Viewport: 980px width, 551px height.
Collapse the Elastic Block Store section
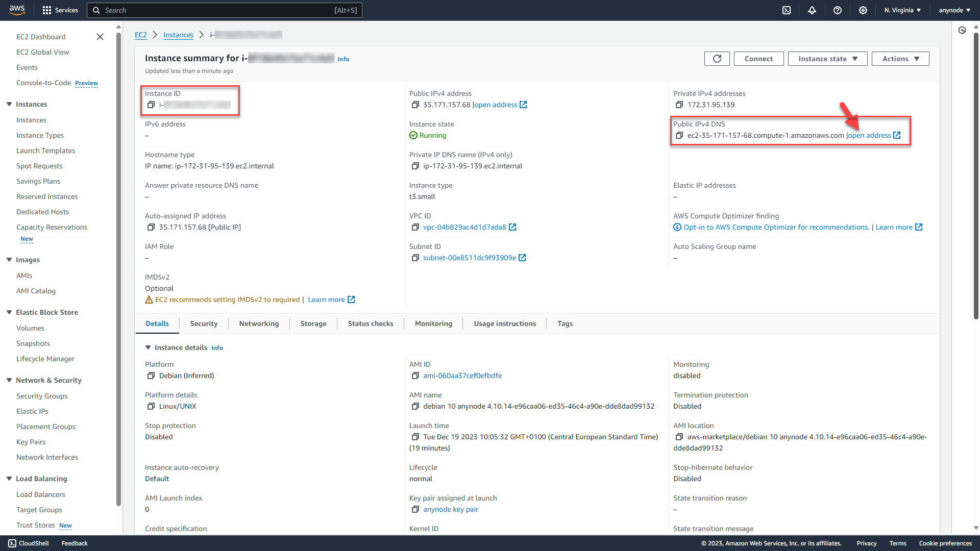pos(9,312)
